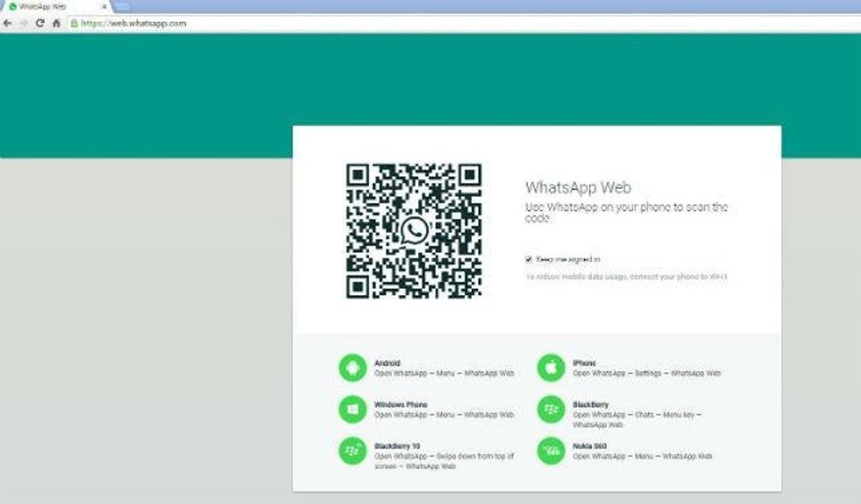The height and width of the screenshot is (504, 861).
Task: Click WhatsApp logo in QR center
Action: click(x=415, y=231)
